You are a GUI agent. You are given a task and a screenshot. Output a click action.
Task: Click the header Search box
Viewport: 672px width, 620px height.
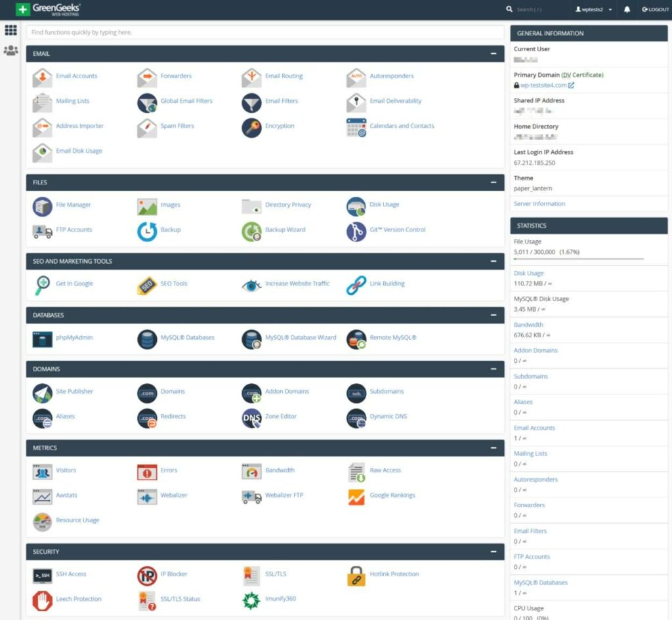click(x=530, y=9)
